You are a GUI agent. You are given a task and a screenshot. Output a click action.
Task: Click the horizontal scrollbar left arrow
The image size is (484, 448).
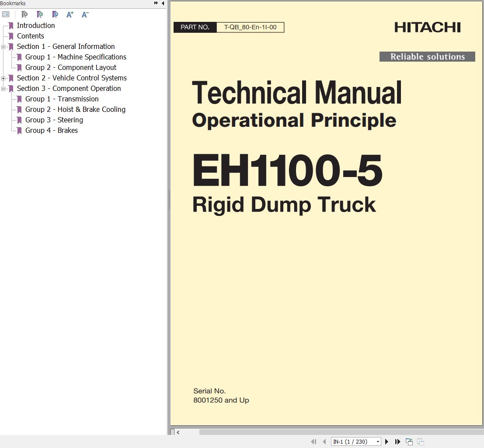point(178,432)
